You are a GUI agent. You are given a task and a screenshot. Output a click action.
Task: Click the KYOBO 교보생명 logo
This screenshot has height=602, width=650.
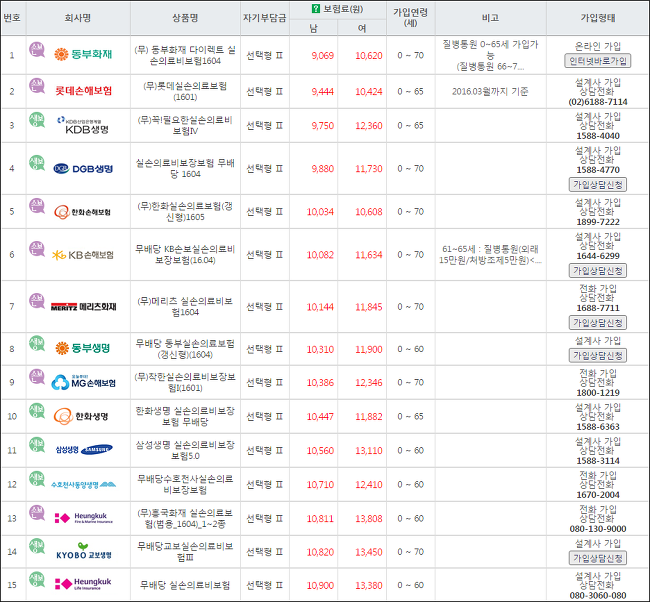pyautogui.click(x=84, y=551)
